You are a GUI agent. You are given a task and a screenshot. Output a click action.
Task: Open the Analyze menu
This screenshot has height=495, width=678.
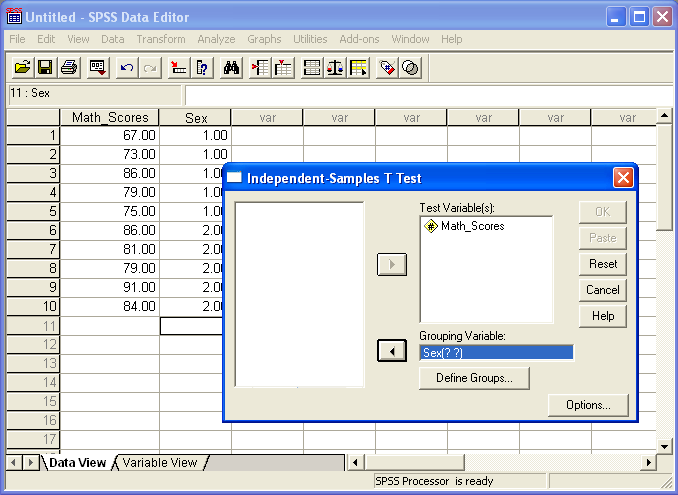(216, 39)
